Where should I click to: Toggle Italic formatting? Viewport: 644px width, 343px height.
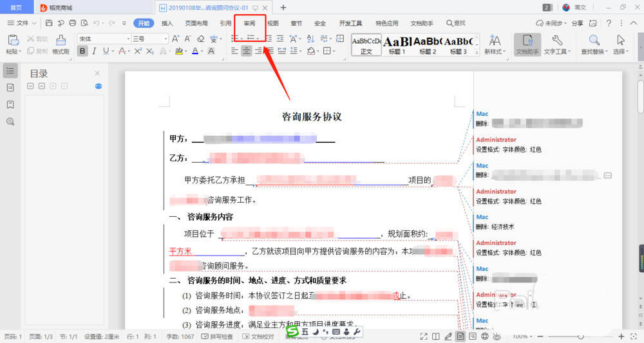point(94,51)
